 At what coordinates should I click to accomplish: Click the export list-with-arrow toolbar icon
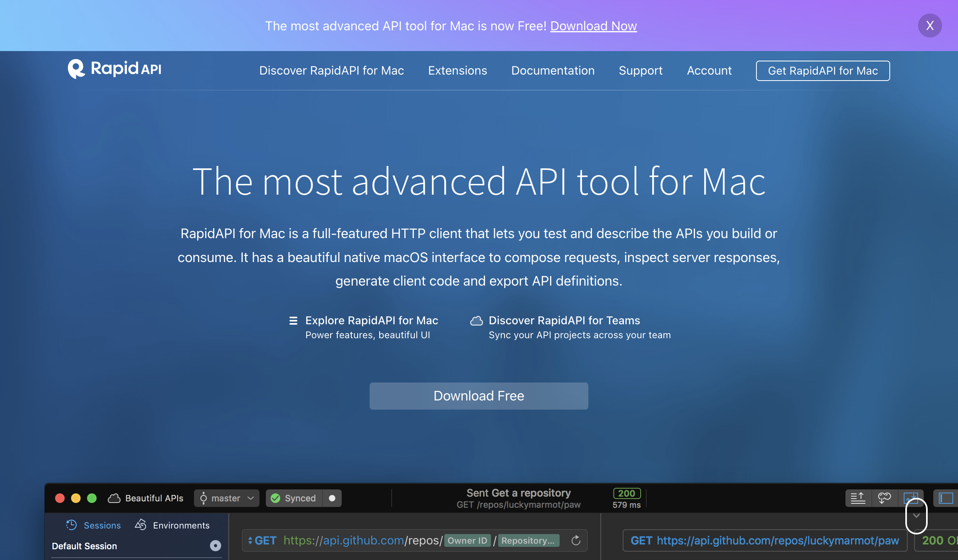coord(858,498)
